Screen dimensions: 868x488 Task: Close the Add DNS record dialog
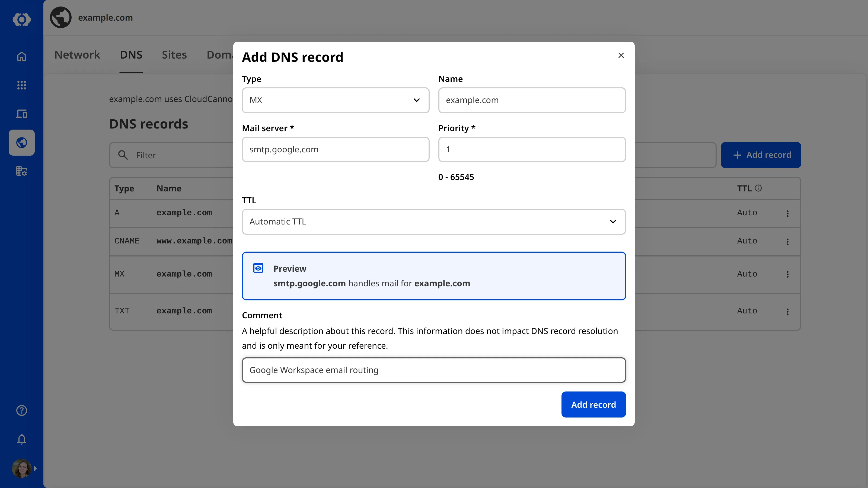(621, 55)
